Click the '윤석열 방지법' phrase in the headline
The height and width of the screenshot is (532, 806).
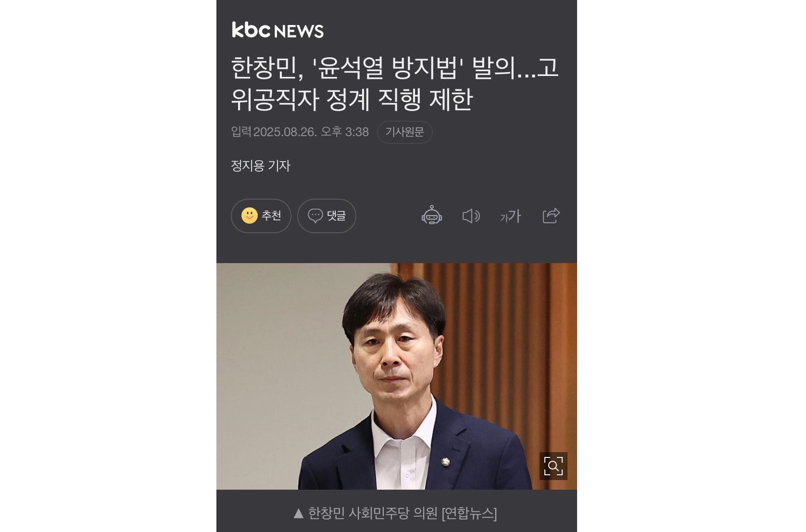(388, 68)
